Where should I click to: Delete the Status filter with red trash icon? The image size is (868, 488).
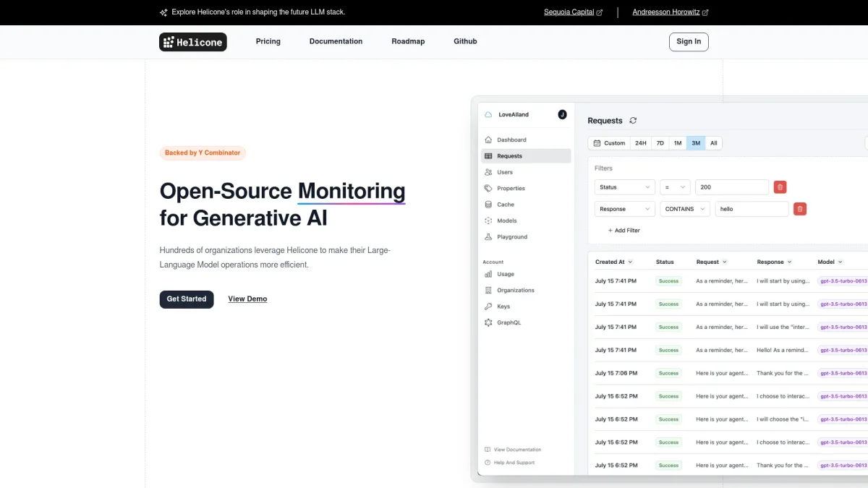click(780, 187)
